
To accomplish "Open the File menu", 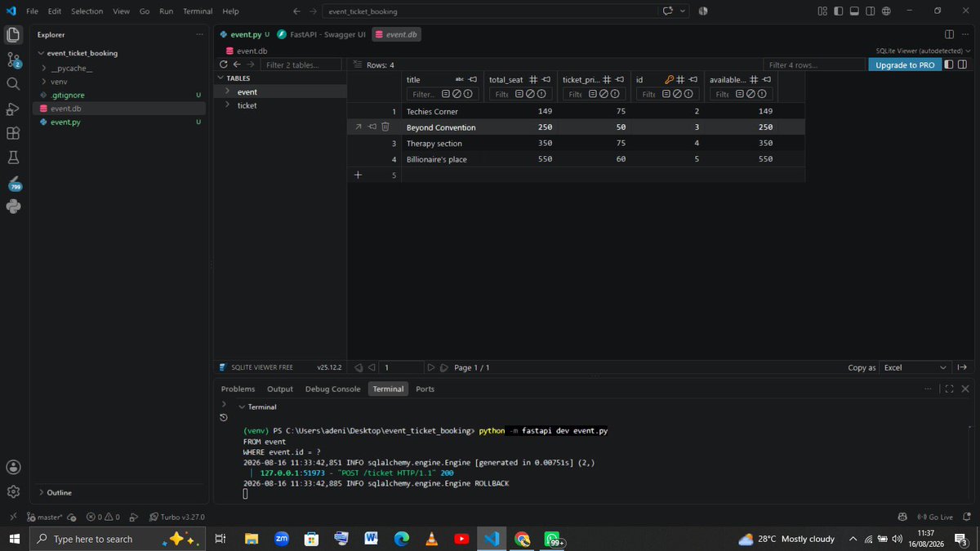I will point(33,11).
